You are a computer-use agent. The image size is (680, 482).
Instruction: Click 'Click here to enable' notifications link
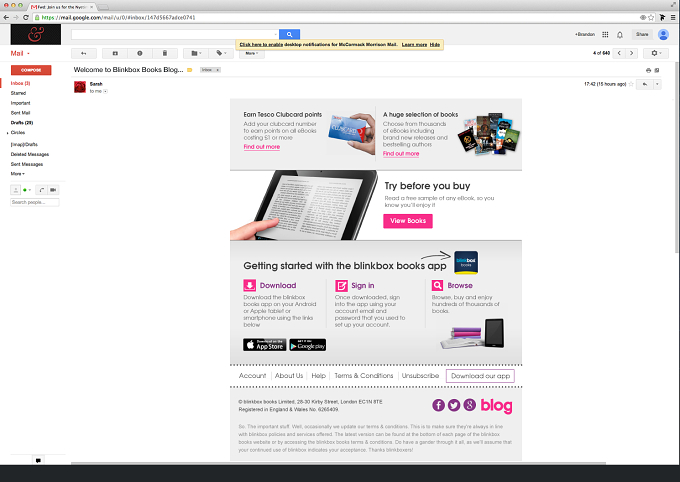261,45
